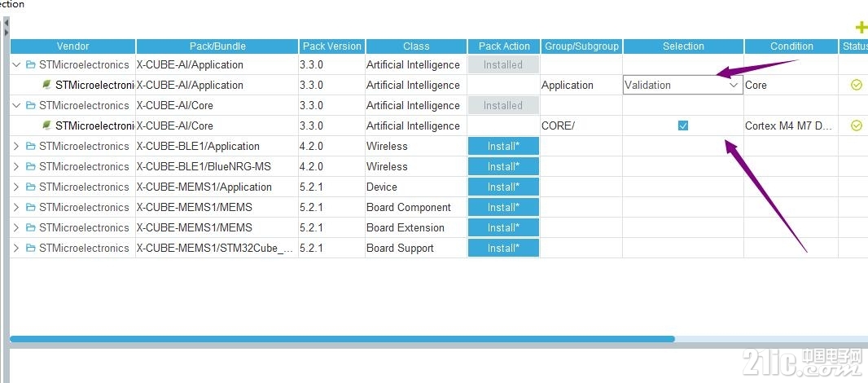Click folder icon of X-CUBE-AI/Core pack
This screenshot has width=868, height=383.
click(30, 105)
